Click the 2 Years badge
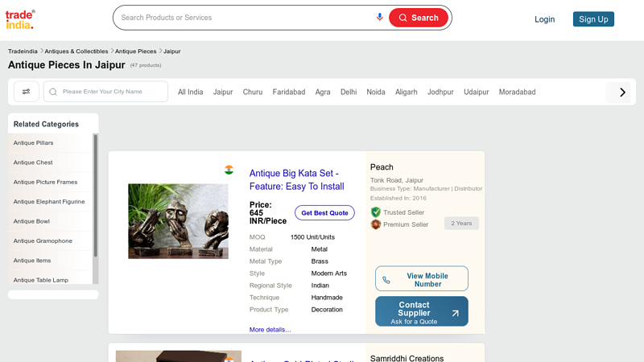 click(461, 224)
